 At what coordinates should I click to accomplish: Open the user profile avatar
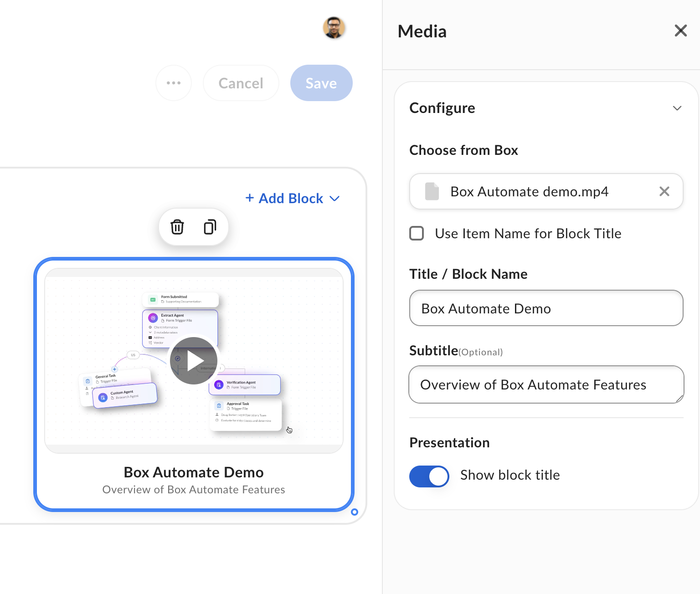click(334, 28)
